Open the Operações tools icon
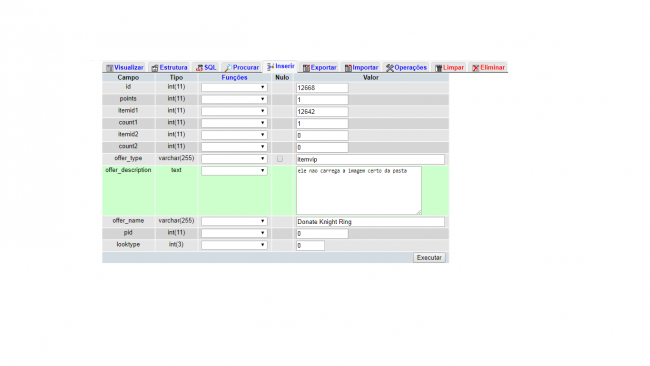650x366 pixels. click(x=390, y=68)
